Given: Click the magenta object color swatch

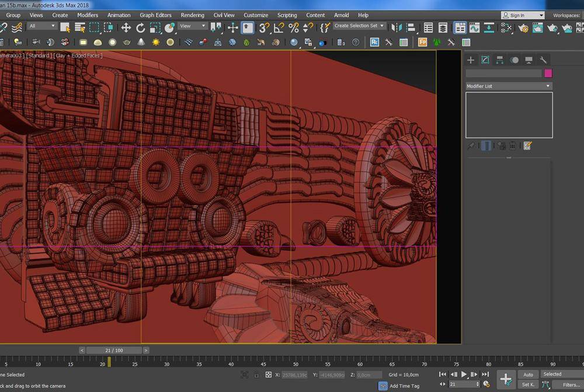Looking at the screenshot, I should point(548,73).
